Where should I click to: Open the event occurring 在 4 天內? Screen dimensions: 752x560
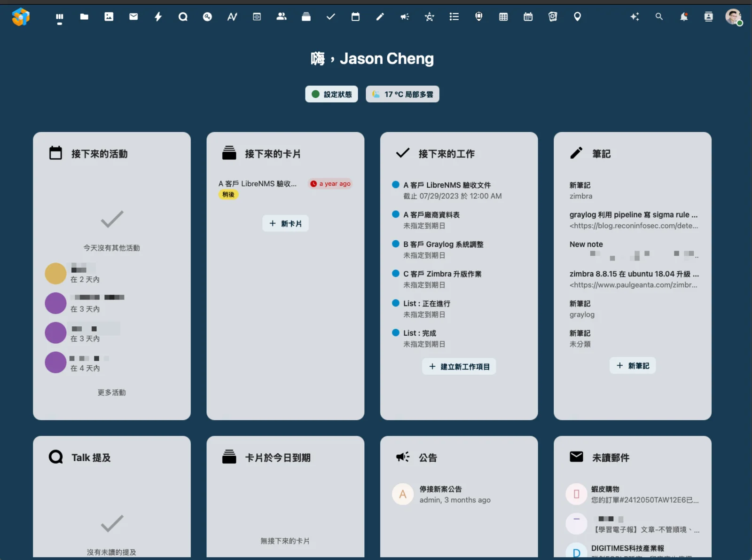pos(112,363)
